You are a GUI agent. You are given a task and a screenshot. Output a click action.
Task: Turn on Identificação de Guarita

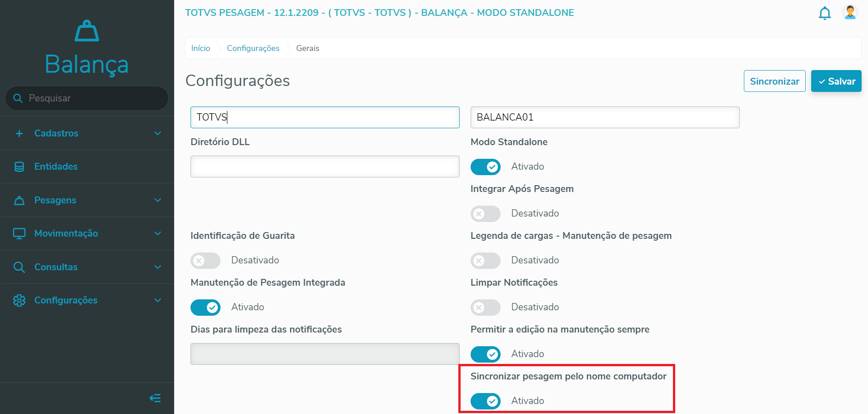tap(206, 261)
